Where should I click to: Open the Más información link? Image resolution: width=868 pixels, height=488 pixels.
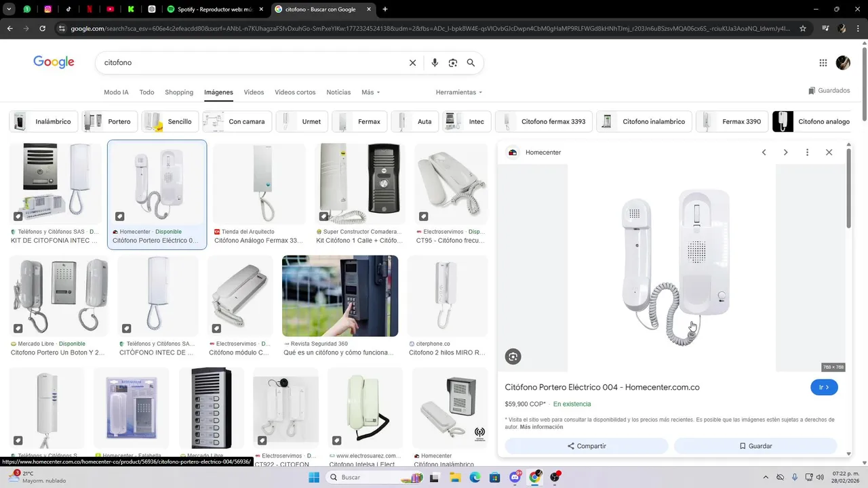coord(541,427)
